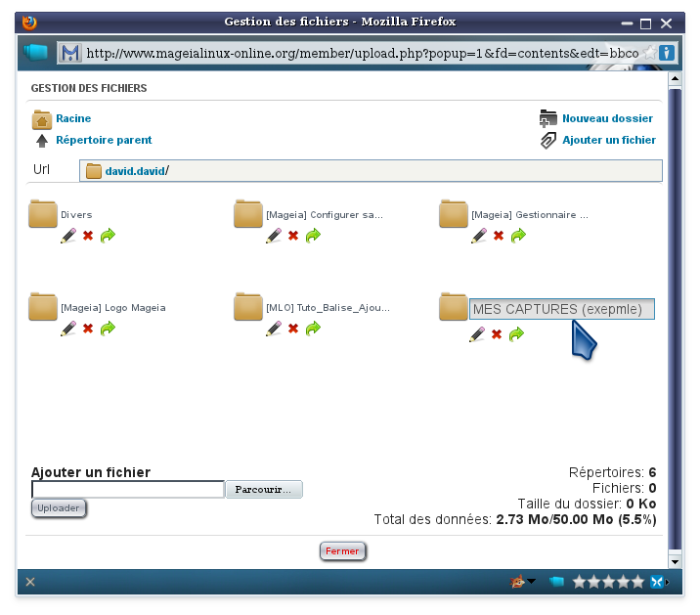This screenshot has height=615, width=700.
Task: Click red cross under [MLO] Tuto_Balise folder
Action: click(293, 329)
